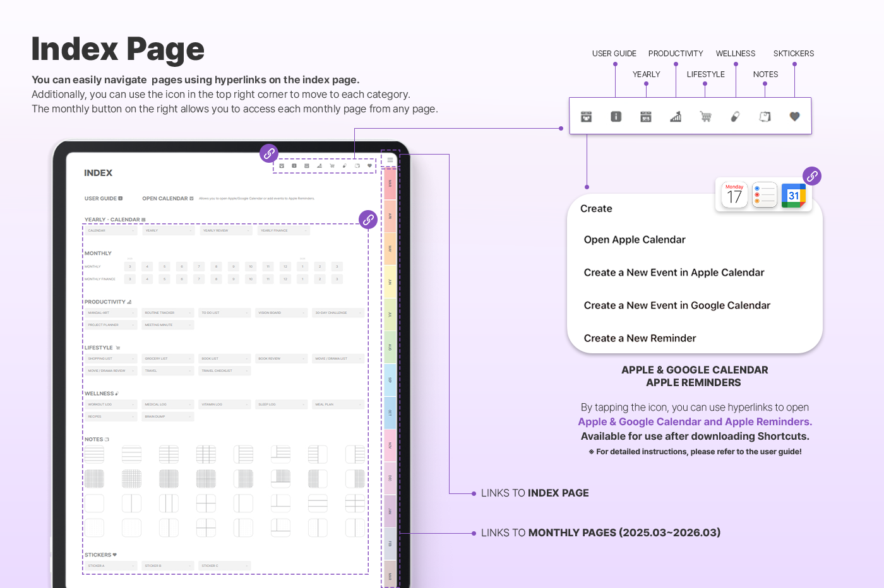Image resolution: width=884 pixels, height=588 pixels.
Task: Open the Google Calendar app icon
Action: click(793, 196)
